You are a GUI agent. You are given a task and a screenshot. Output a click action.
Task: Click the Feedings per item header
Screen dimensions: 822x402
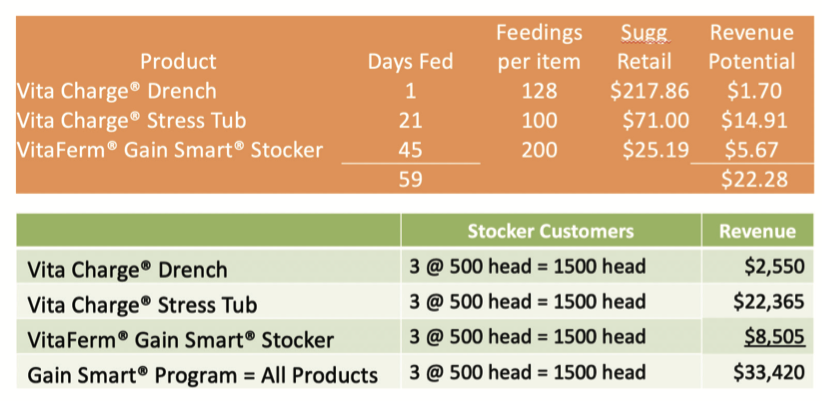[x=539, y=48]
